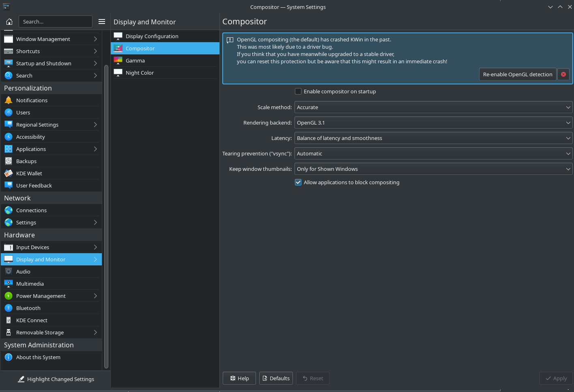This screenshot has width=574, height=392.
Task: Open Keep window thumbnails dropdown
Action: tap(433, 169)
